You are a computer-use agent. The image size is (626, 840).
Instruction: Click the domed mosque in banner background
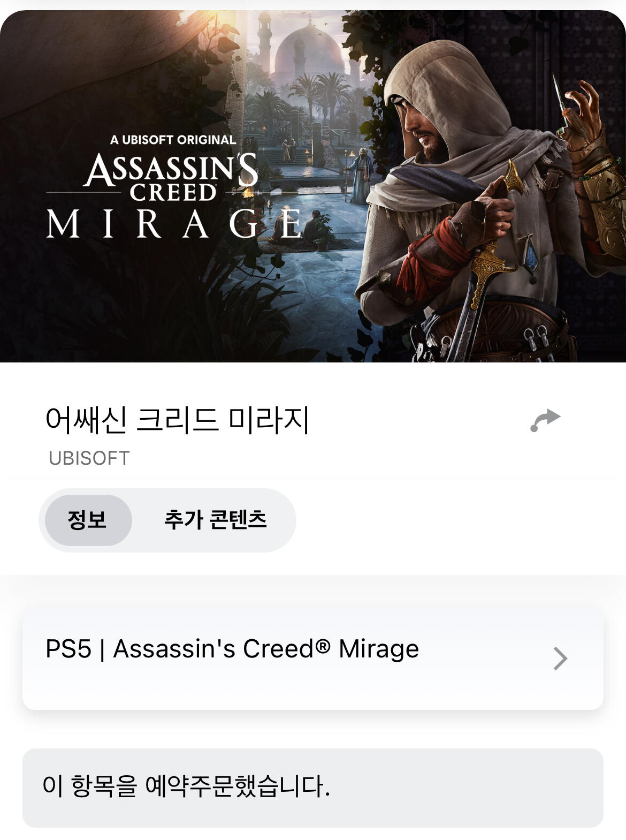click(309, 51)
